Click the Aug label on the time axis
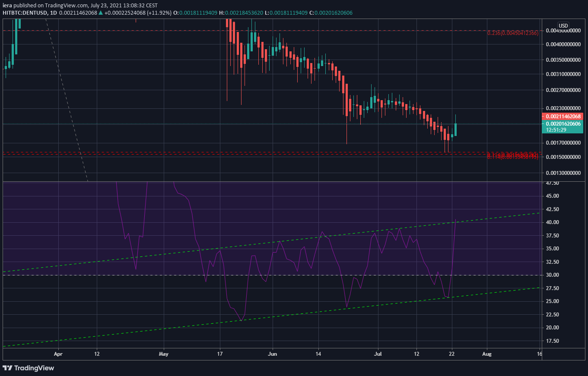588x376 pixels. pyautogui.click(x=487, y=354)
